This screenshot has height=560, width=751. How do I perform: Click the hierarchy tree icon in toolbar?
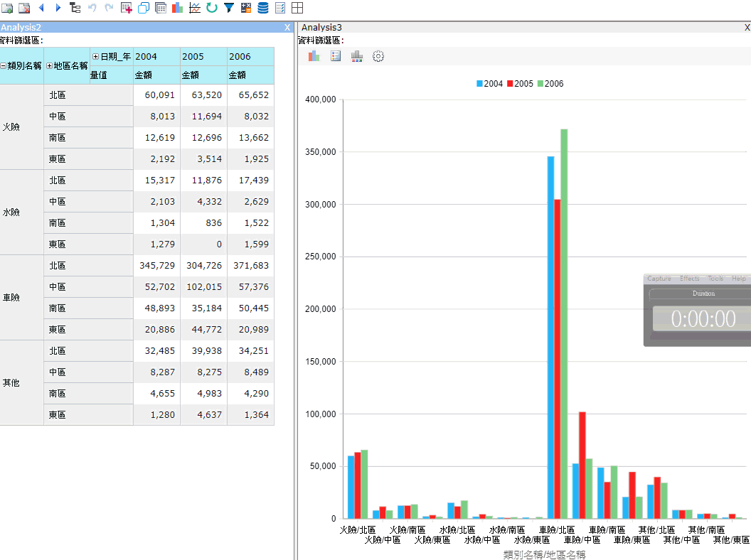[x=75, y=8]
